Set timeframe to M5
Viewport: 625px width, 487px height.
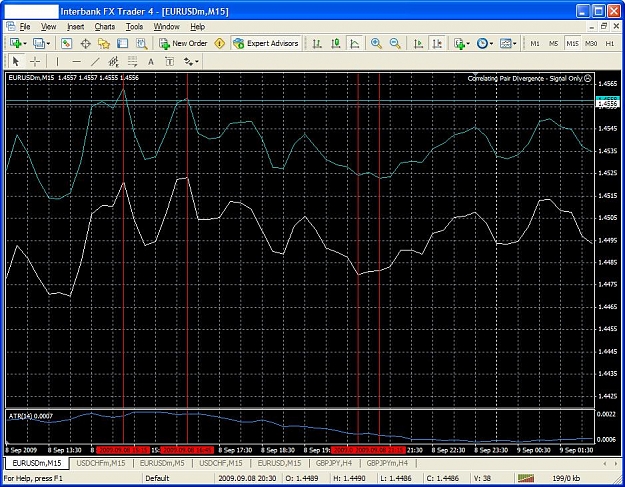tap(553, 43)
